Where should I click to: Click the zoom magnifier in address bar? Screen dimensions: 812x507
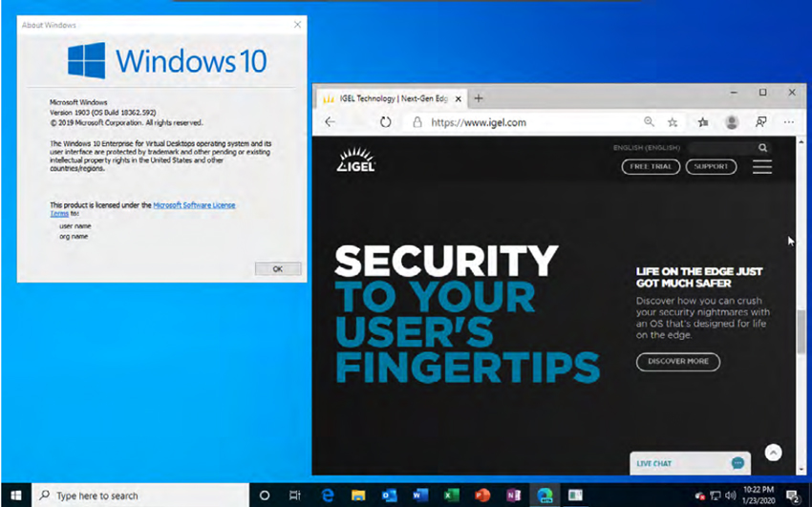coord(649,122)
